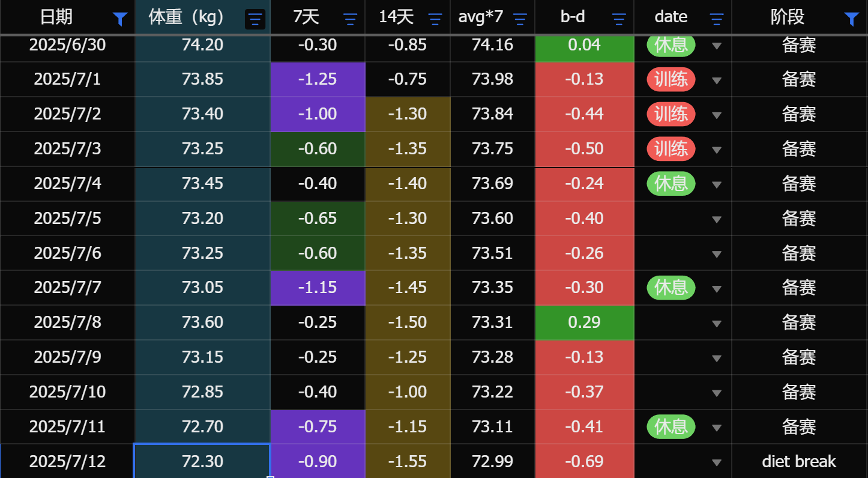Viewport: 868px width, 478px height.
Task: Select the 休息 tag in 2025/7/11 row
Action: (671, 427)
